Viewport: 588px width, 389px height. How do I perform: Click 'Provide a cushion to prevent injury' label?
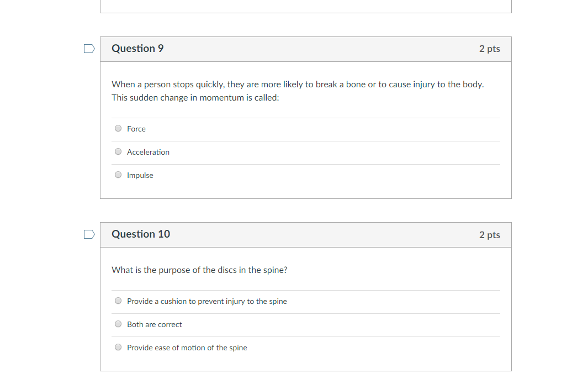[x=207, y=302]
